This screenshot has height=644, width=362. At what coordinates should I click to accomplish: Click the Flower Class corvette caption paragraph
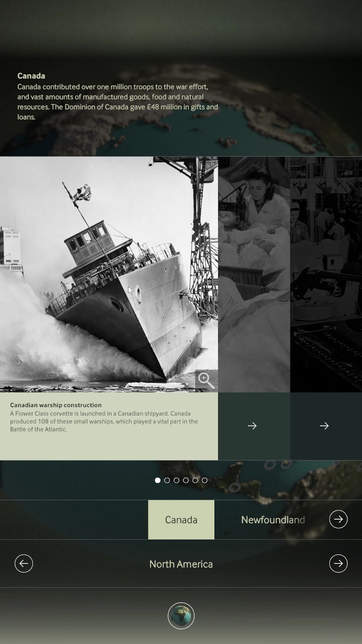[x=104, y=421]
